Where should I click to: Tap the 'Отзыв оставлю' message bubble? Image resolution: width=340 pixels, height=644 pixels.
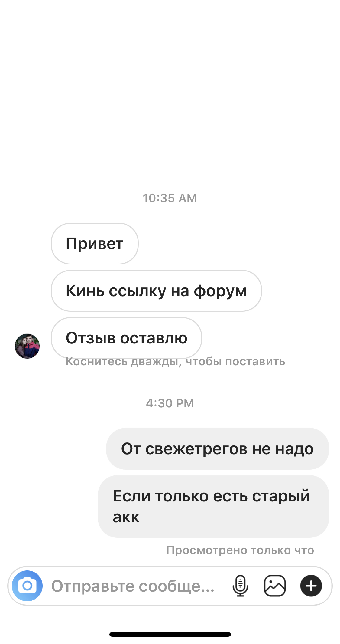click(x=126, y=338)
